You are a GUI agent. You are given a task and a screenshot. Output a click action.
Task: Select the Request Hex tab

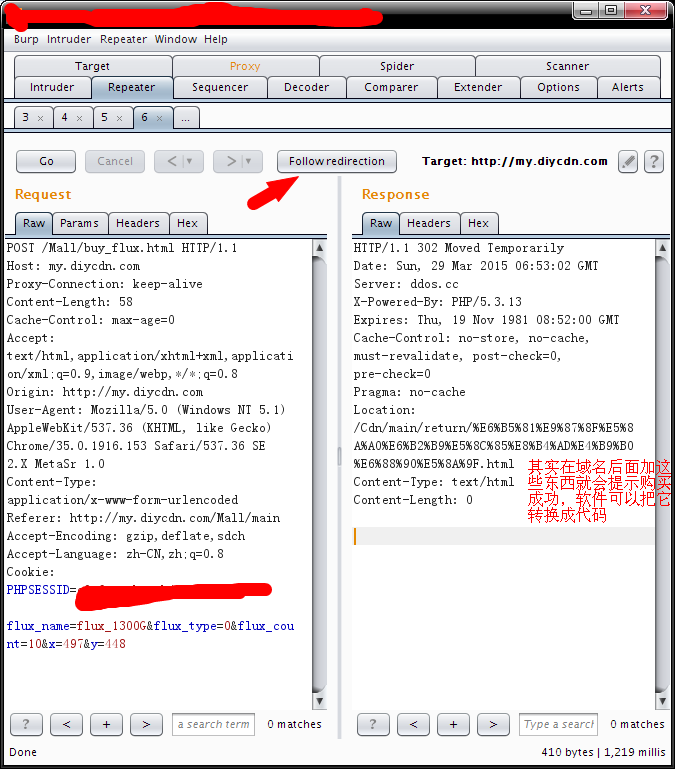(x=187, y=224)
